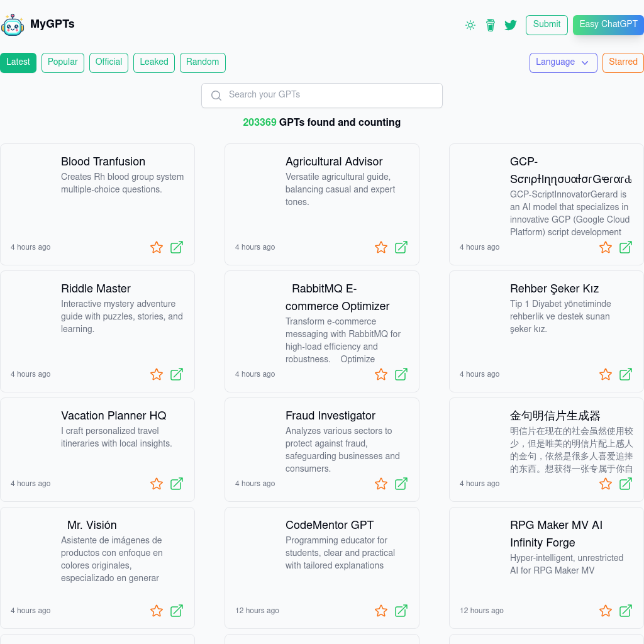Viewport: 644px width, 644px height.
Task: Star the CodeMentor GPT card
Action: click(381, 611)
